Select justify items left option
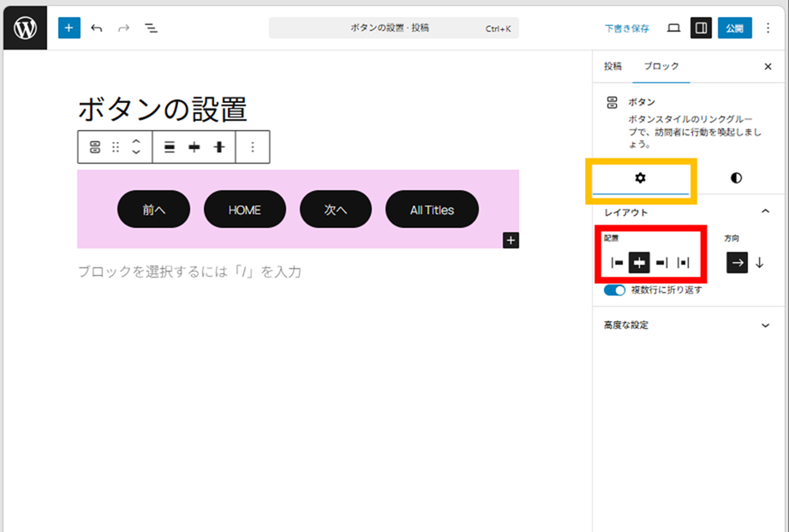The height and width of the screenshot is (532, 789). click(x=617, y=263)
